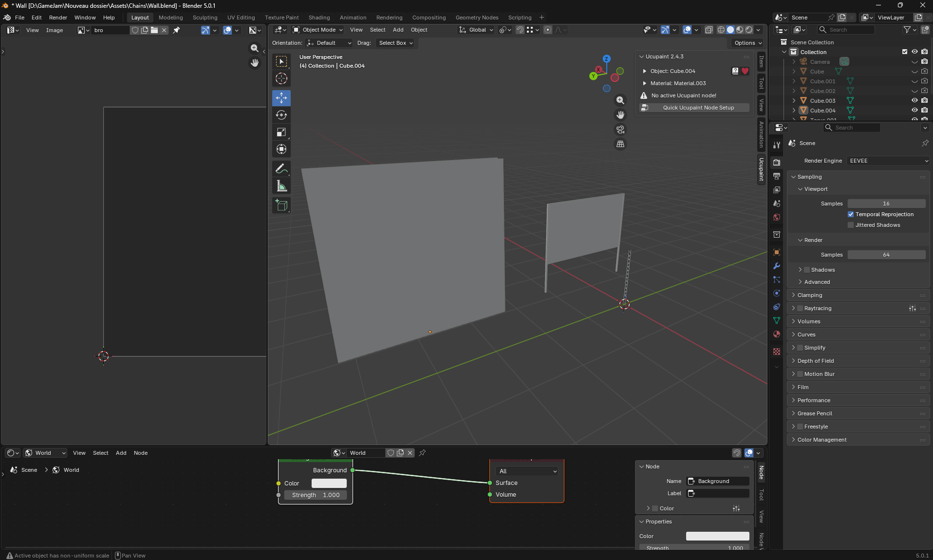Click the Background node Color swatch
Image resolution: width=933 pixels, height=560 pixels.
tap(329, 483)
